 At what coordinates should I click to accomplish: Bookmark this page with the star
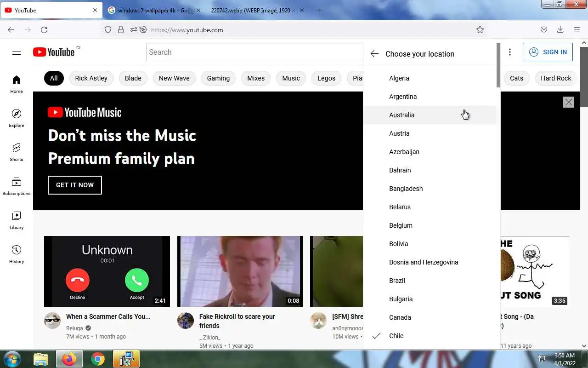[x=480, y=29]
